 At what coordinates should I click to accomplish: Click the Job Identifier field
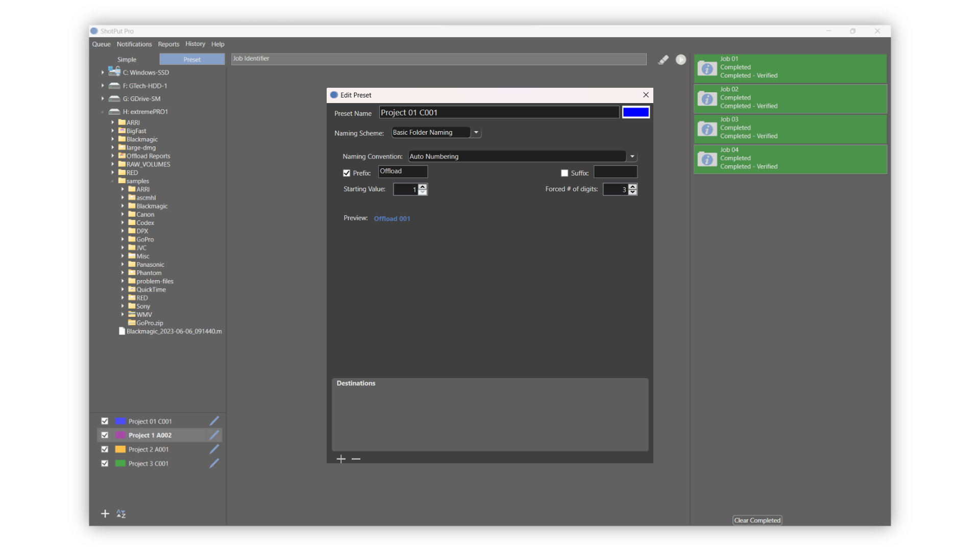(x=439, y=59)
